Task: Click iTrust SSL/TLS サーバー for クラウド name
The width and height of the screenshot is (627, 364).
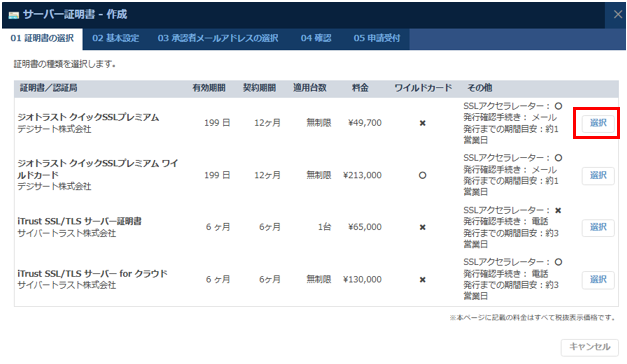Action: click(x=92, y=274)
